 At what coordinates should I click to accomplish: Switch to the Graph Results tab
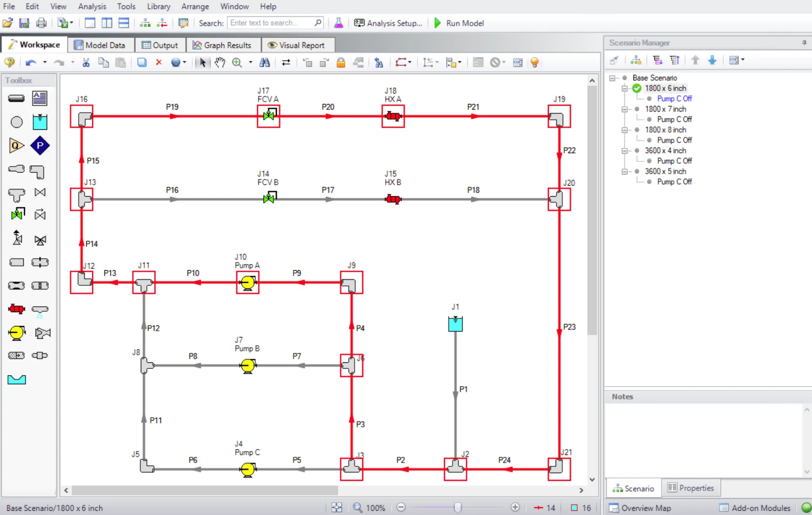(223, 45)
